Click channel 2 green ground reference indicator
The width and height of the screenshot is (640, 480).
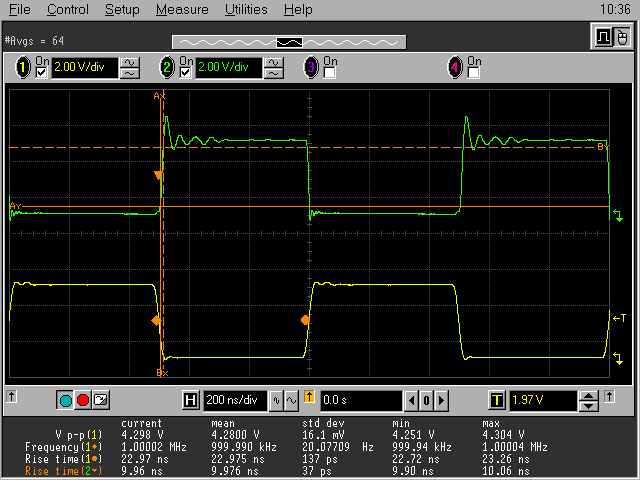(x=618, y=216)
